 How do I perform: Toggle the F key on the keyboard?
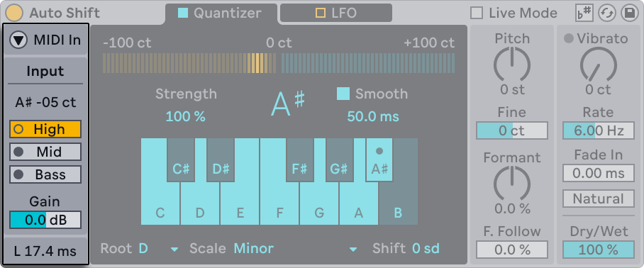(x=279, y=203)
